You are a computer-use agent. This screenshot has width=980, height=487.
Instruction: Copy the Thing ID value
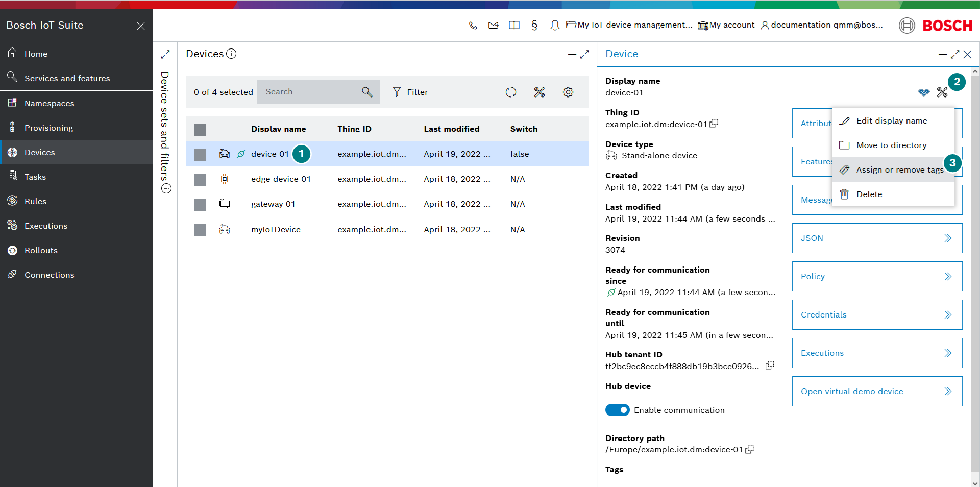coord(714,124)
